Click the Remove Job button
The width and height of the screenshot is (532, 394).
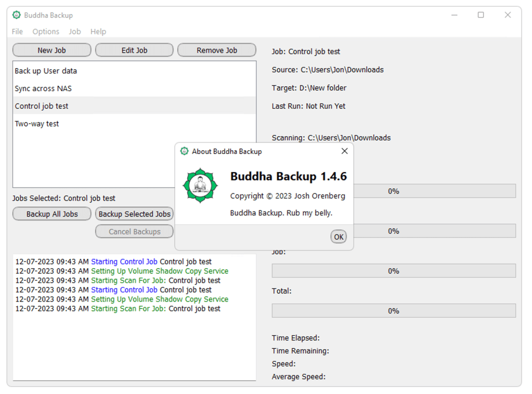[x=217, y=50]
